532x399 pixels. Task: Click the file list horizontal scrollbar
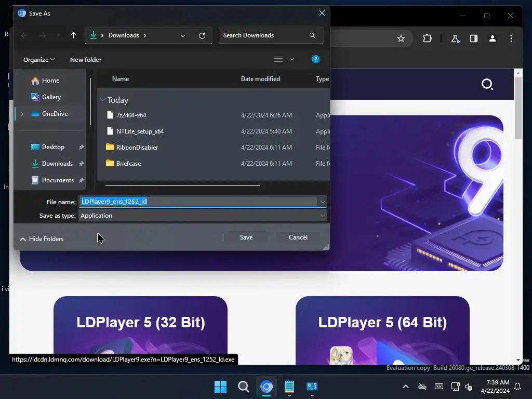pos(182,185)
